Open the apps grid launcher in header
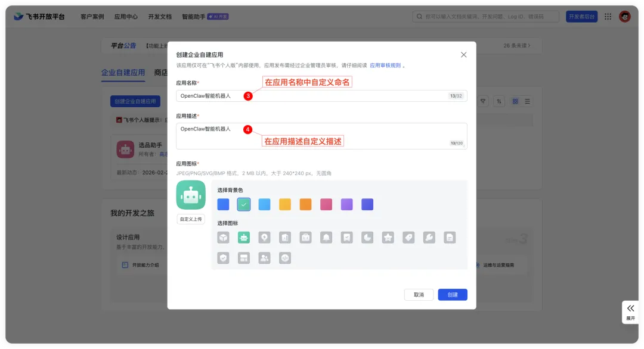Image resolution: width=644 pixels, height=349 pixels. pyautogui.click(x=608, y=17)
